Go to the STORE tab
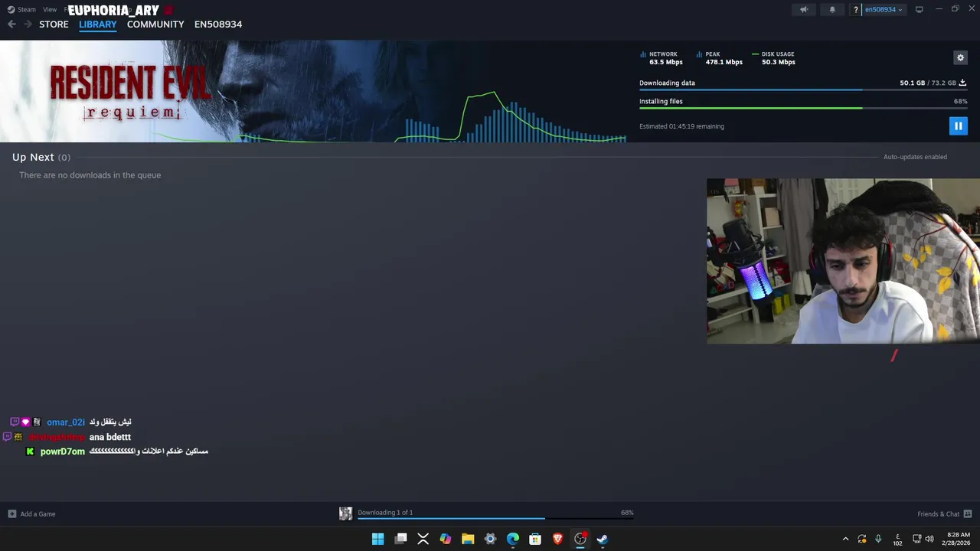The height and width of the screenshot is (551, 980). (x=54, y=24)
